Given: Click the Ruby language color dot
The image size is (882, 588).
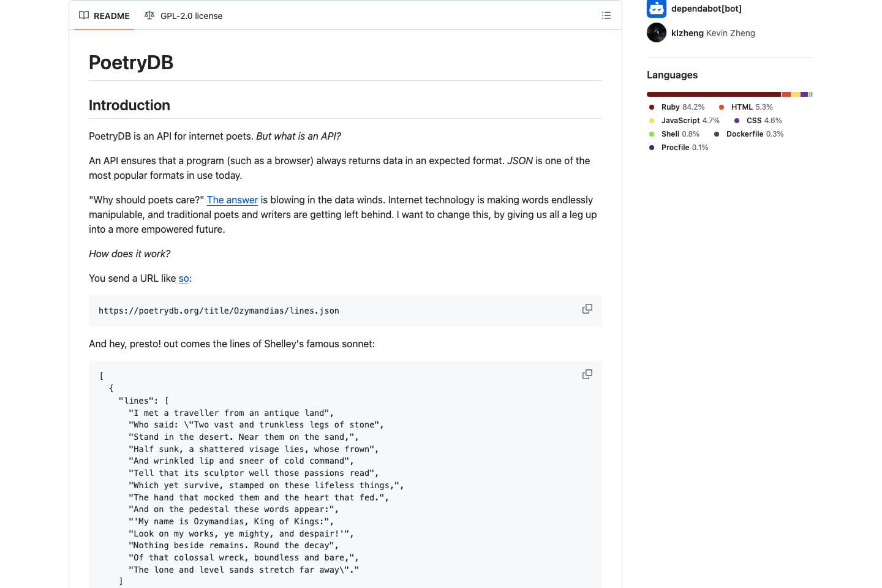Looking at the screenshot, I should pyautogui.click(x=651, y=107).
